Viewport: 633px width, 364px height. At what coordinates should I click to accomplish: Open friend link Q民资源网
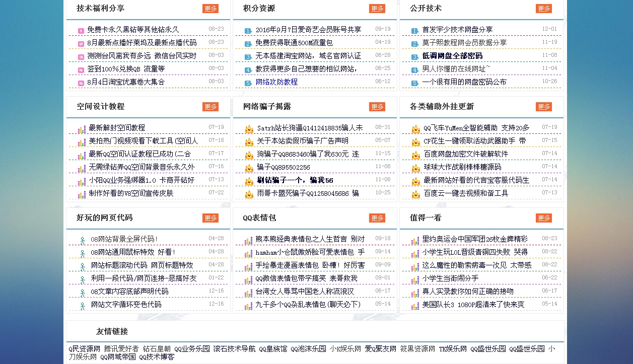tap(85, 349)
